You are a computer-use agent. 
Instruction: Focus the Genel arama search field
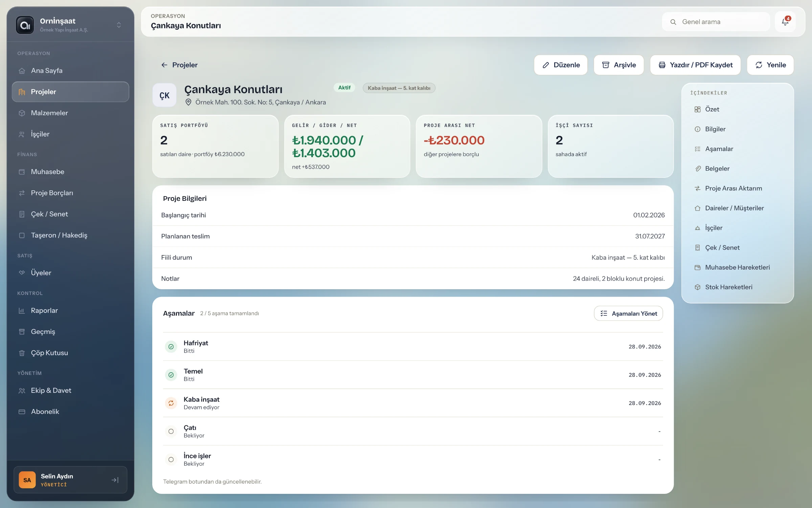click(716, 22)
